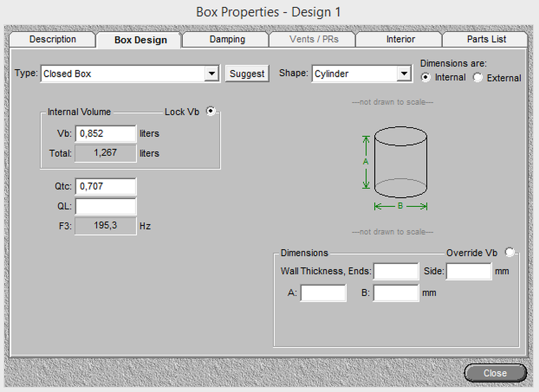Click the Suggest button
Image resolution: width=539 pixels, height=392 pixels.
click(x=247, y=74)
